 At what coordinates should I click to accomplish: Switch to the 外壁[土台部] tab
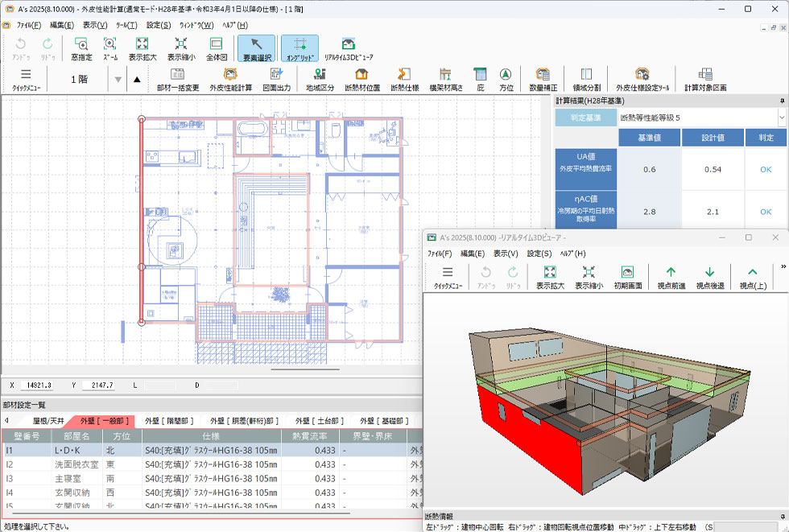coord(320,421)
